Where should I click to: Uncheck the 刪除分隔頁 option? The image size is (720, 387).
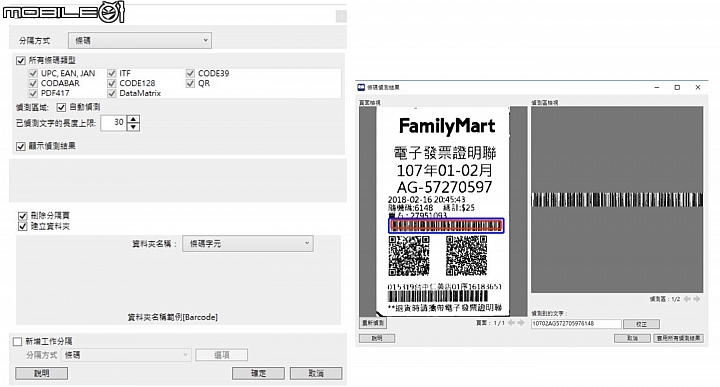[22, 216]
